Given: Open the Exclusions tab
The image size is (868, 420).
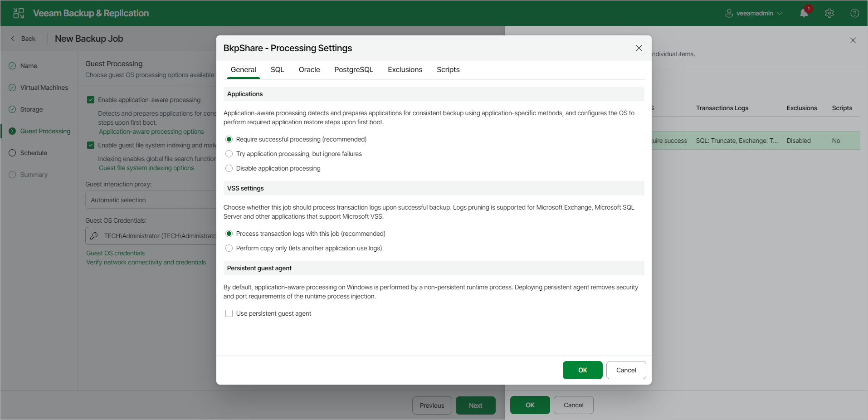Looking at the screenshot, I should [405, 69].
